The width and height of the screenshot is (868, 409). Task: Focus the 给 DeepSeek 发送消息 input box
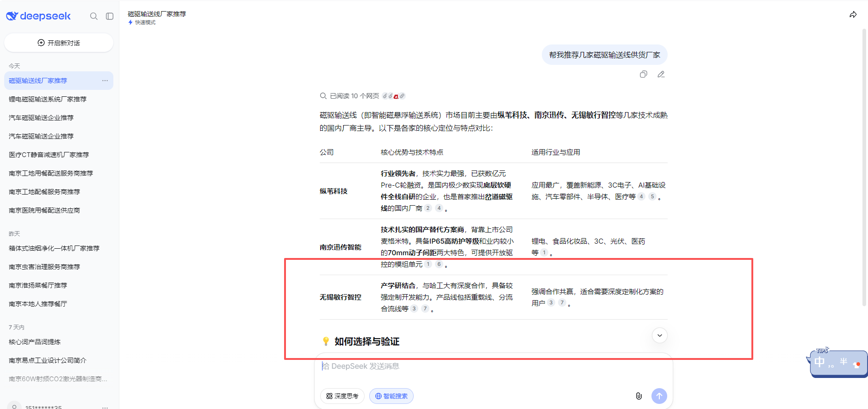tap(493, 366)
